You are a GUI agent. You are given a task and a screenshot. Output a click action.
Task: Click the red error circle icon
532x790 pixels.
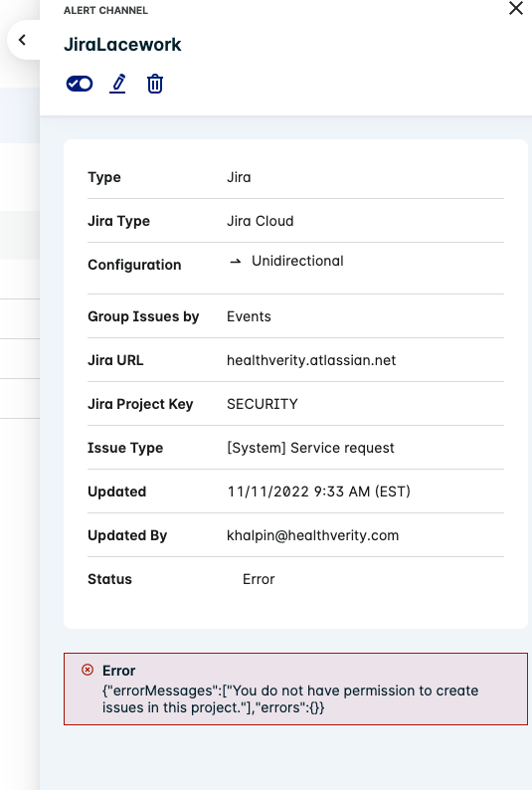pyautogui.click(x=88, y=670)
